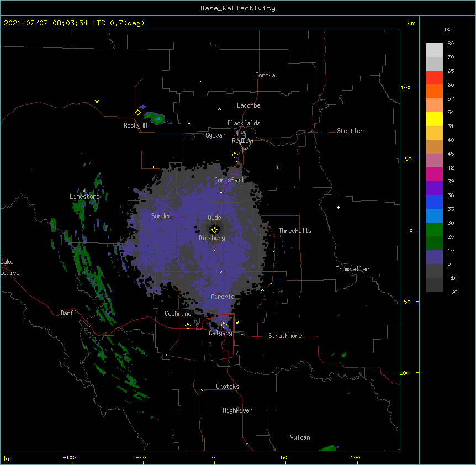Pick the red 60-65 dBZ legend swatch

point(434,78)
